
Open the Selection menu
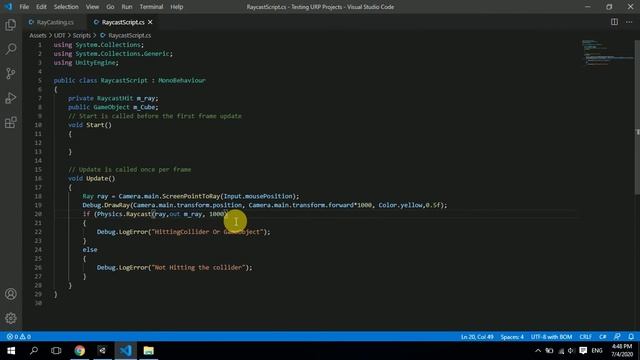coord(66,7)
